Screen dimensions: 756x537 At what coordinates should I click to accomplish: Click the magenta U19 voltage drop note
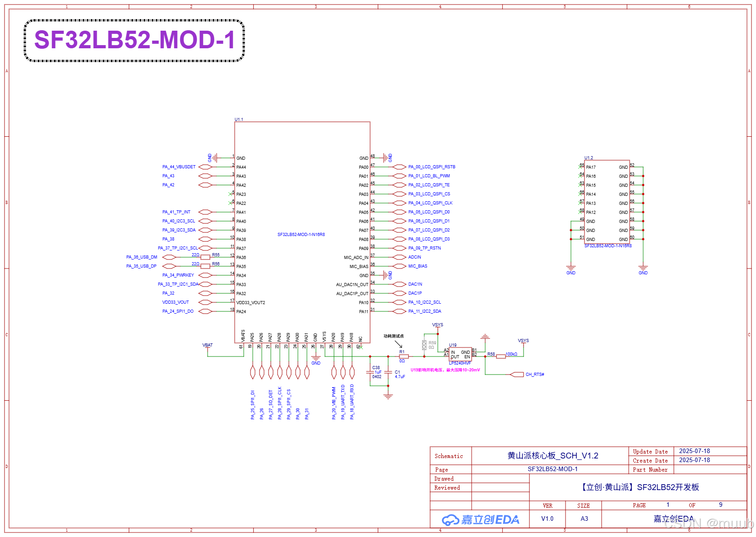[445, 370]
